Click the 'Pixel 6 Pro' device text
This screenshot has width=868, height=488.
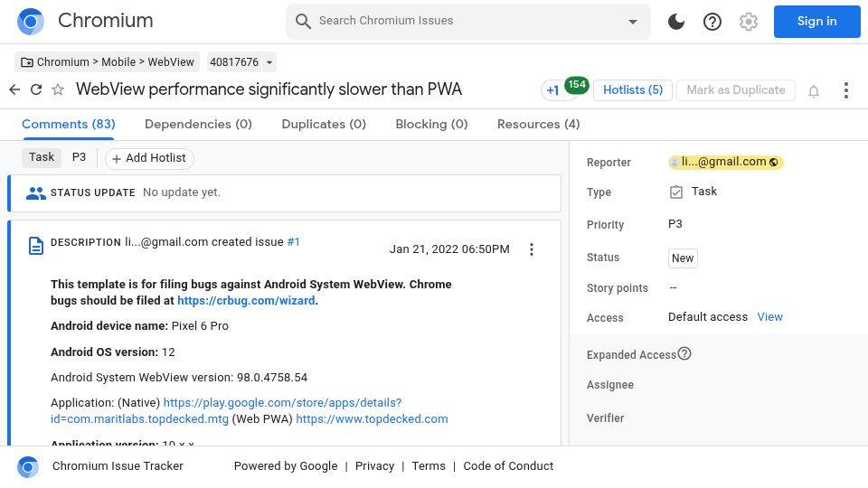pyautogui.click(x=200, y=326)
